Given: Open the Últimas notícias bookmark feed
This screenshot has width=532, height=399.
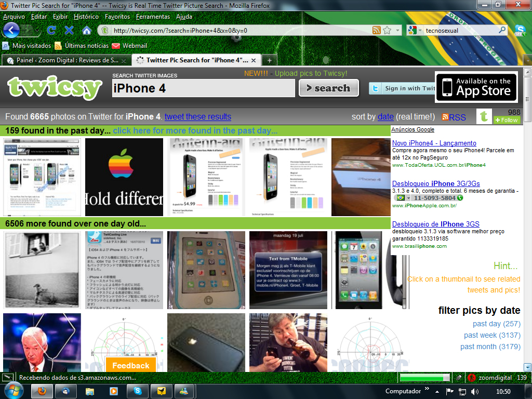Looking at the screenshot, I should coord(82,46).
